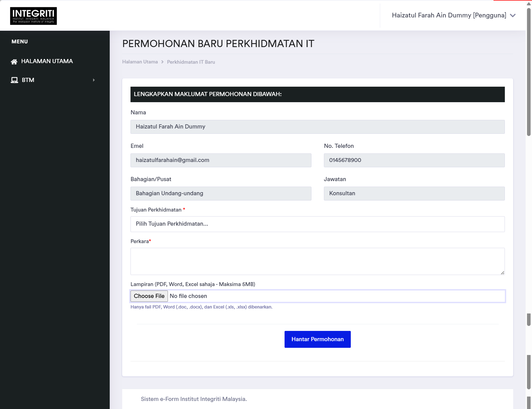Open the Tujuan Perkhidmatan dropdown
The image size is (532, 409).
pyautogui.click(x=317, y=224)
